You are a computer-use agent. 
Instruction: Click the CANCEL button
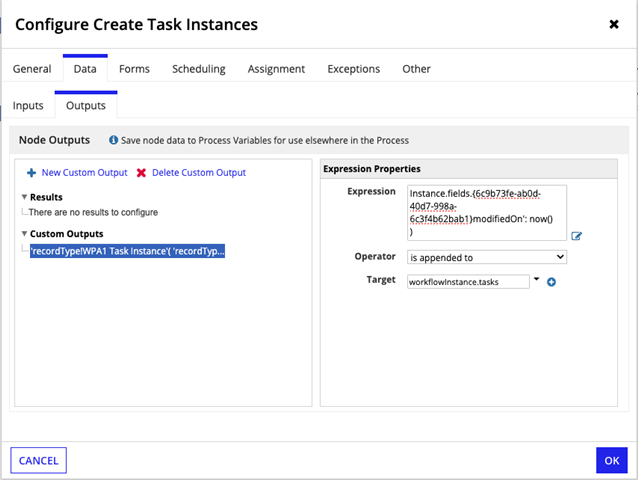point(39,460)
